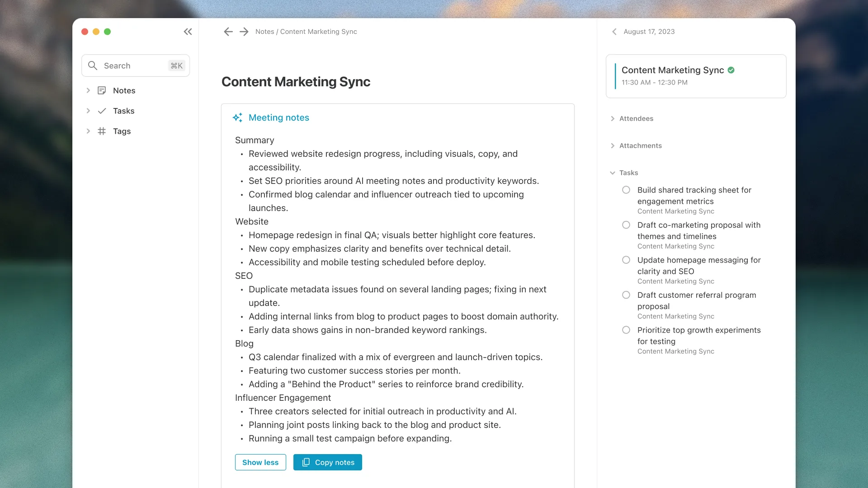Click the 'Summary' heading in notes
Image resolution: width=868 pixels, height=488 pixels.
click(x=255, y=140)
